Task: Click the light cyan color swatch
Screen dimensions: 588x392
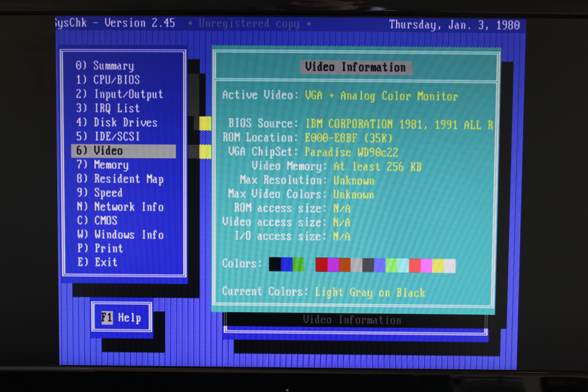Action: [x=403, y=265]
